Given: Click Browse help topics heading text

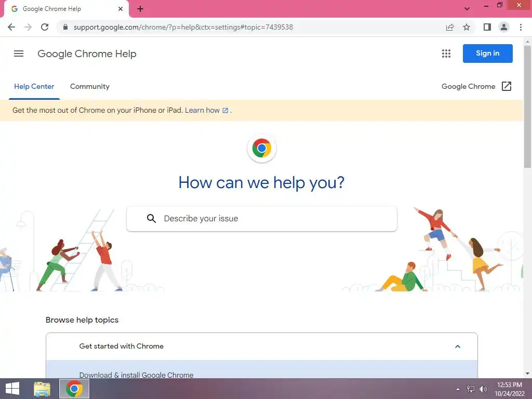Looking at the screenshot, I should pyautogui.click(x=82, y=320).
